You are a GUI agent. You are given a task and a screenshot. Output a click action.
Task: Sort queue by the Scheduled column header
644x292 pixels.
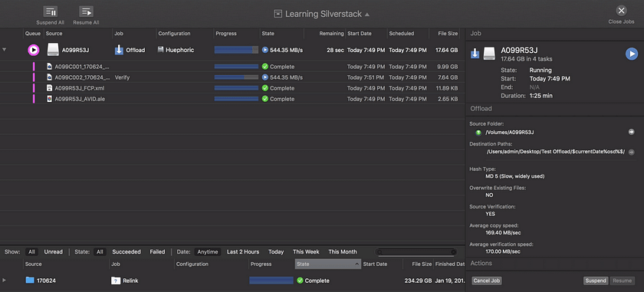coord(408,33)
